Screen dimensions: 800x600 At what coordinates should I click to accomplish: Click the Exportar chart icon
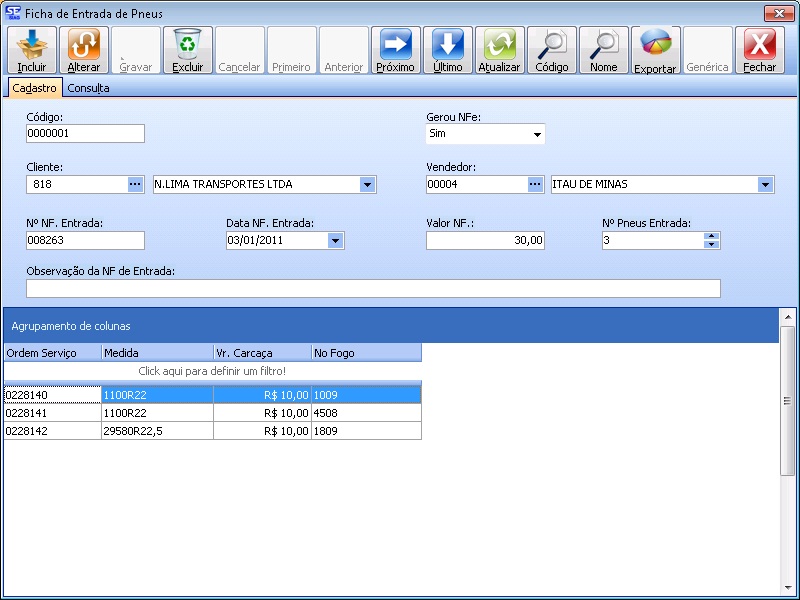tap(655, 44)
